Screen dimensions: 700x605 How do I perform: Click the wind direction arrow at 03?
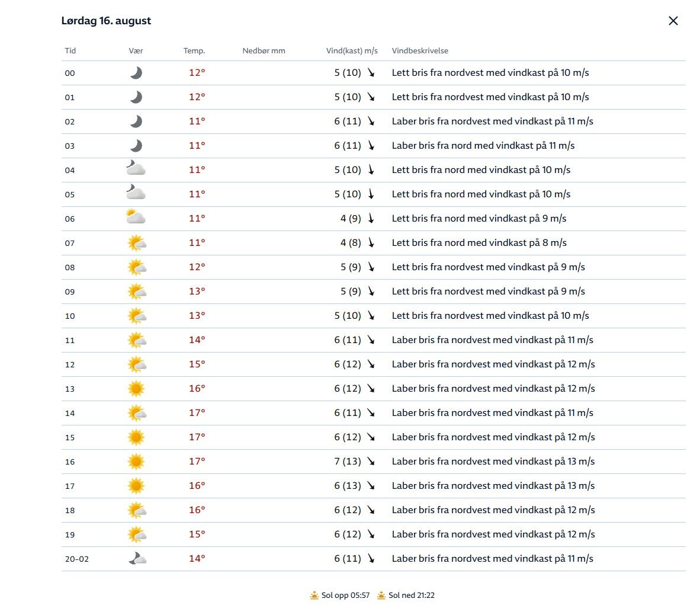tap(371, 146)
